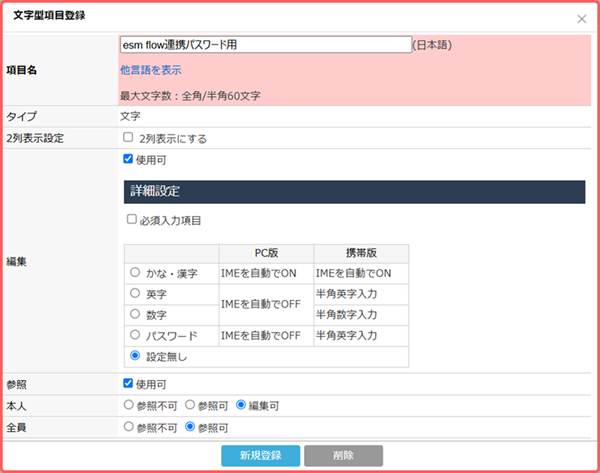This screenshot has width=600, height=473.
Task: Click the 項目名 text input field
Action: tap(265, 45)
